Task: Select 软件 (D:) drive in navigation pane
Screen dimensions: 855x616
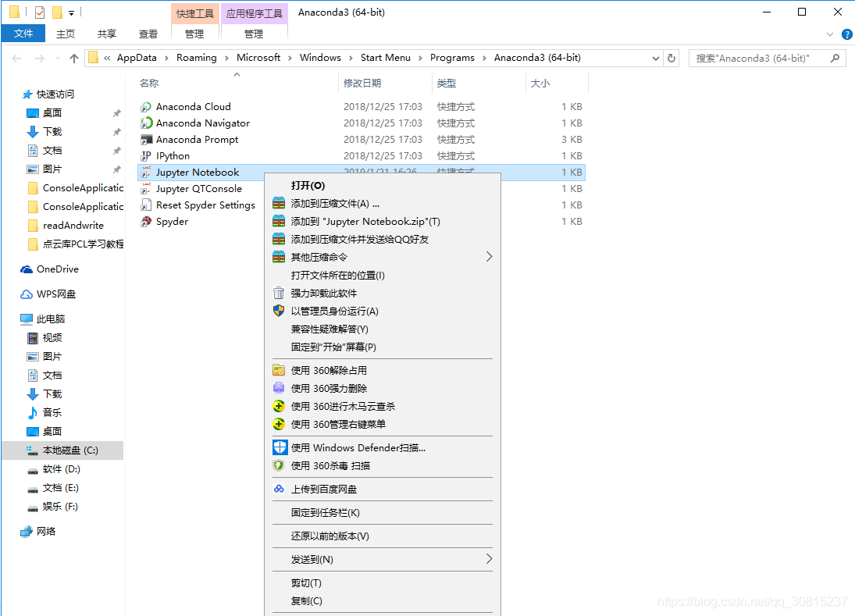Action: coord(61,468)
